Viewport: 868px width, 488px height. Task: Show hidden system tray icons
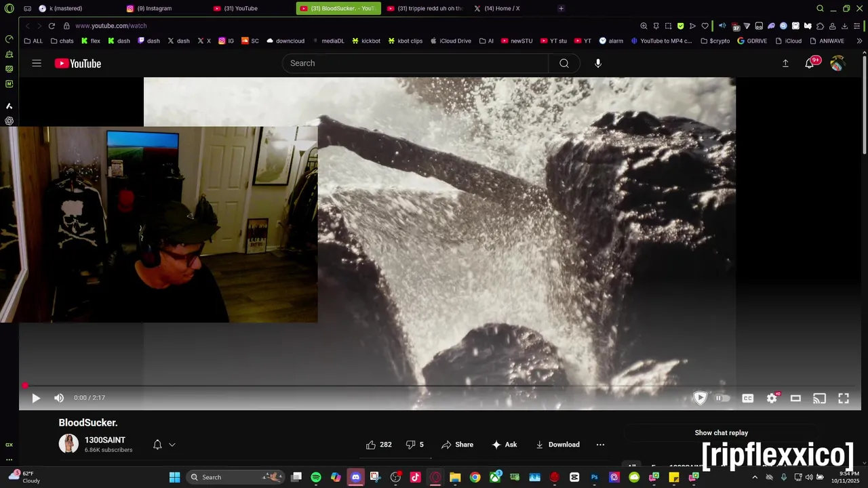pos(755,477)
